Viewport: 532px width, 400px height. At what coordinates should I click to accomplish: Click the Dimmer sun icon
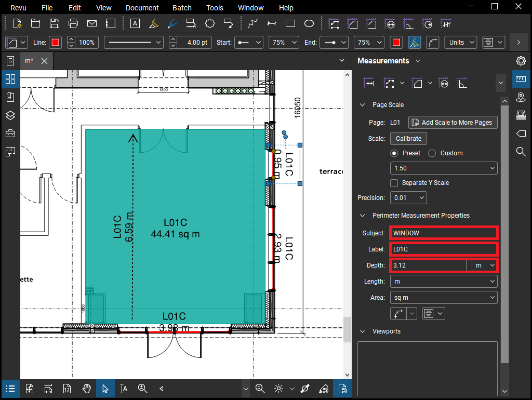point(278,389)
